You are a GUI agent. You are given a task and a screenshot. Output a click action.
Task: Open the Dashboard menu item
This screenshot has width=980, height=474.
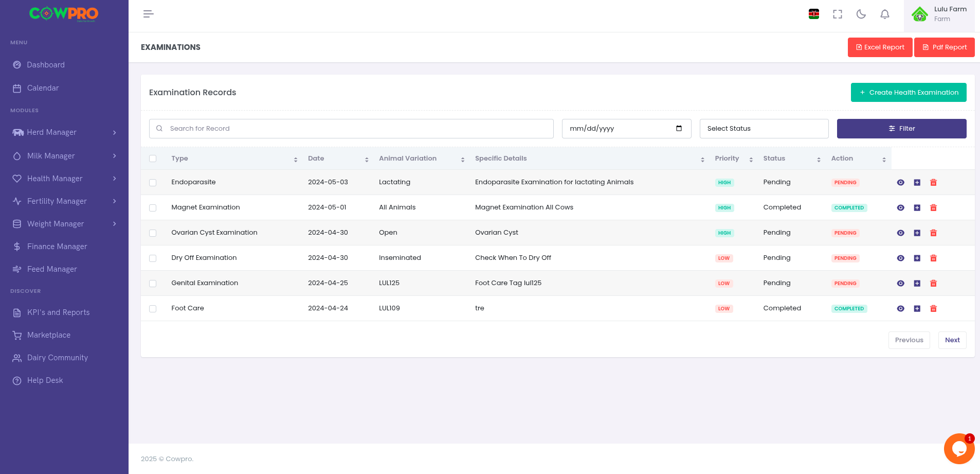(46, 65)
